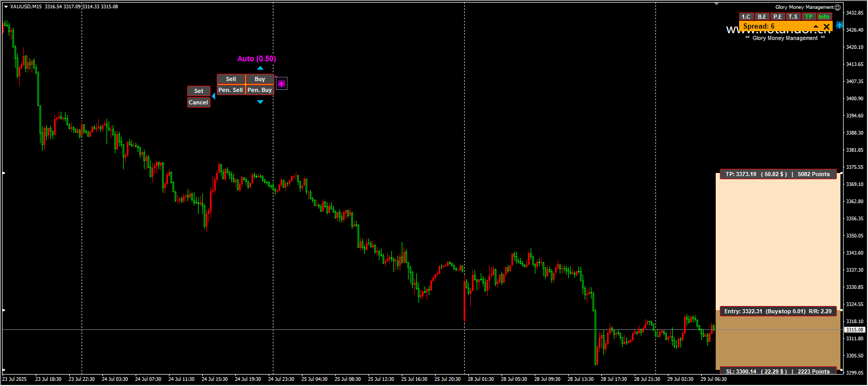
Task: Click the smiley face Expert Advisor icon
Action: (837, 7)
